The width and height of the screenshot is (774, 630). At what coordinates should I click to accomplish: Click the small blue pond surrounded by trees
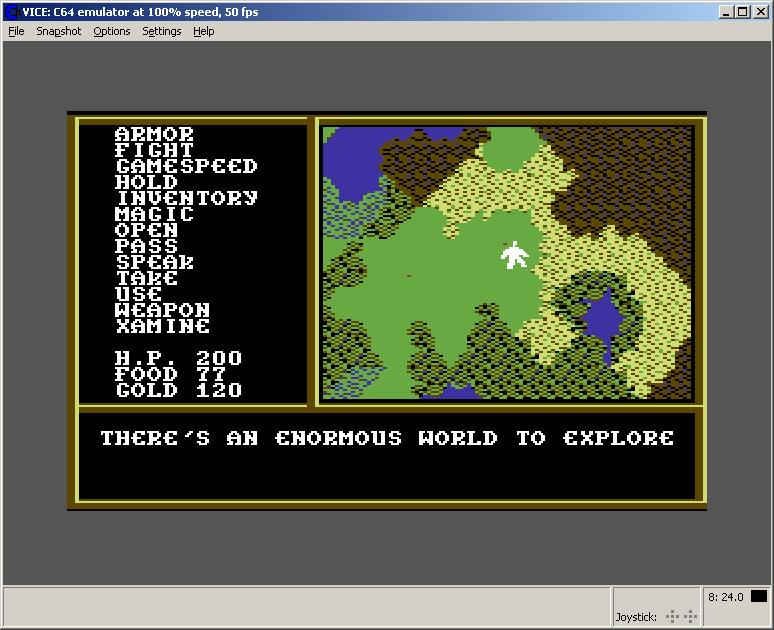pyautogui.click(x=602, y=318)
